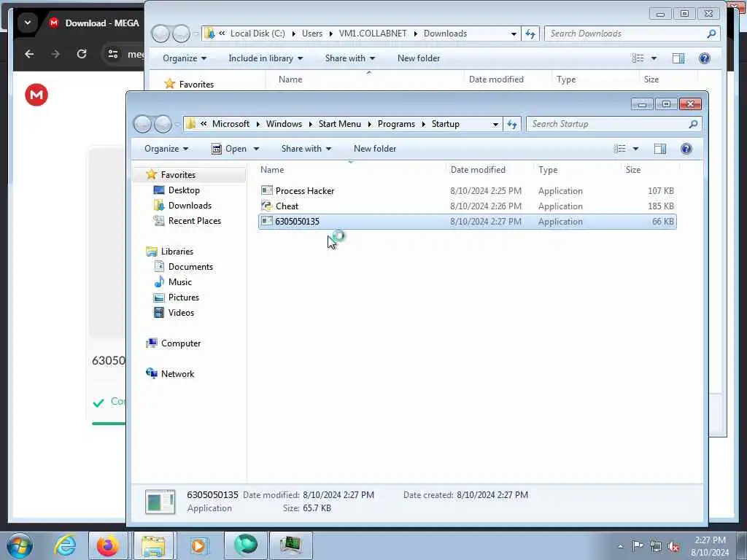The image size is (747, 560).
Task: Click Microsoft in the address breadcrumb
Action: (231, 124)
